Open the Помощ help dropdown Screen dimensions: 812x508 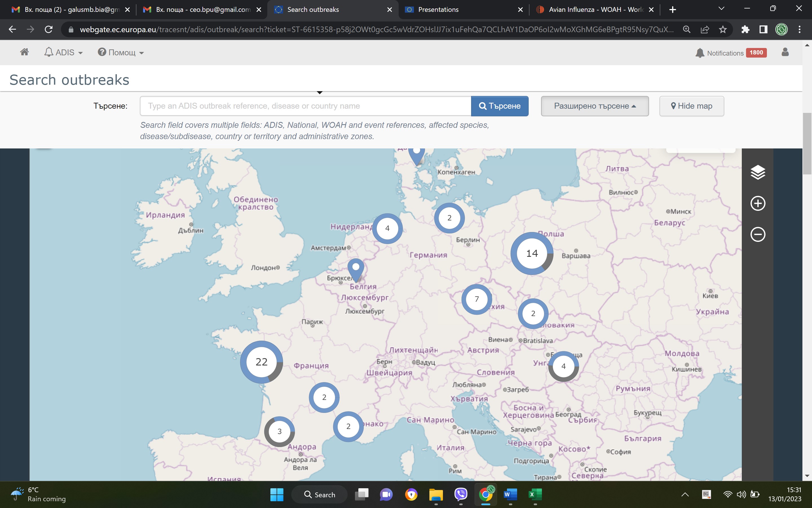coord(121,52)
